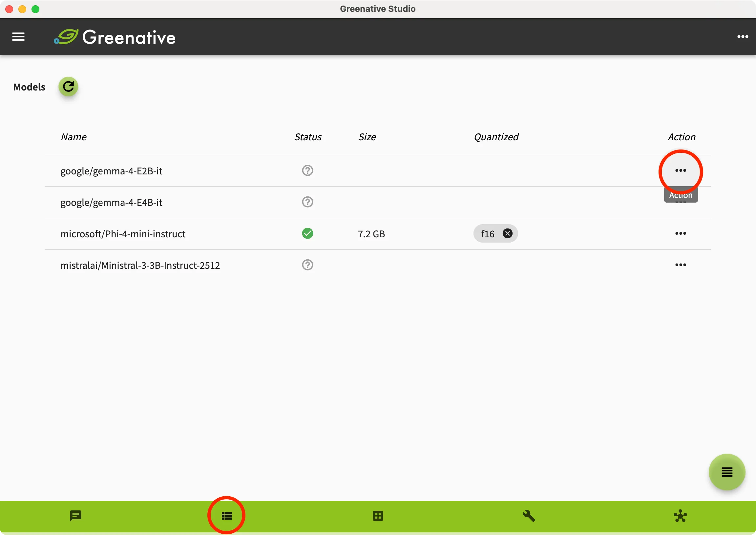Open action menu for google/gemma-4-E2B-it
The width and height of the screenshot is (756, 535).
click(x=681, y=170)
